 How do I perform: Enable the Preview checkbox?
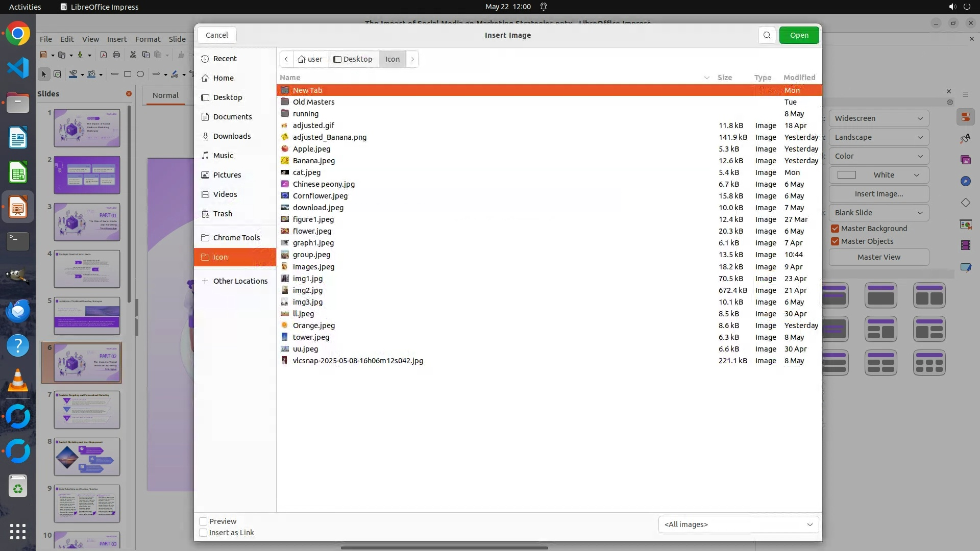203,521
